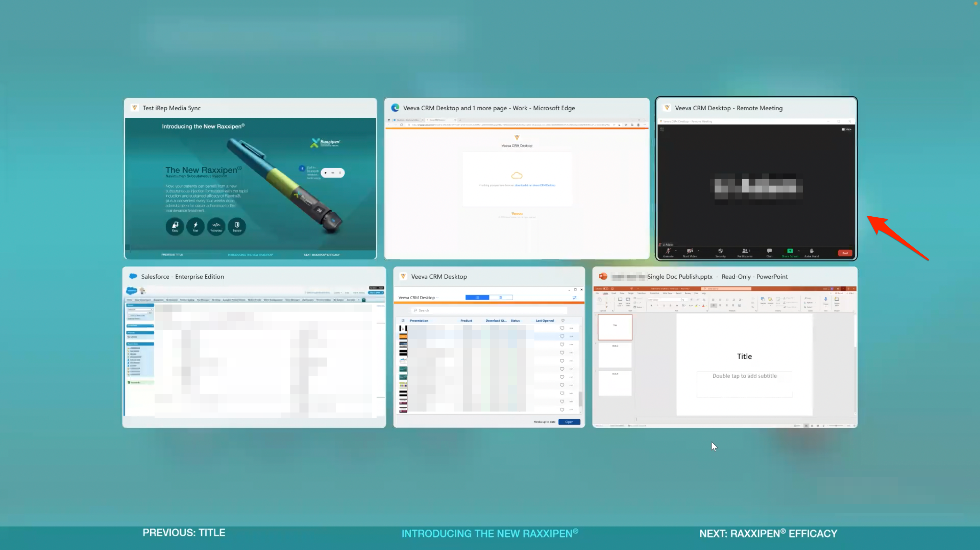Click the Unmute microphone icon in Remote Meeting
Viewport: 980px width, 550px height.
[668, 251]
